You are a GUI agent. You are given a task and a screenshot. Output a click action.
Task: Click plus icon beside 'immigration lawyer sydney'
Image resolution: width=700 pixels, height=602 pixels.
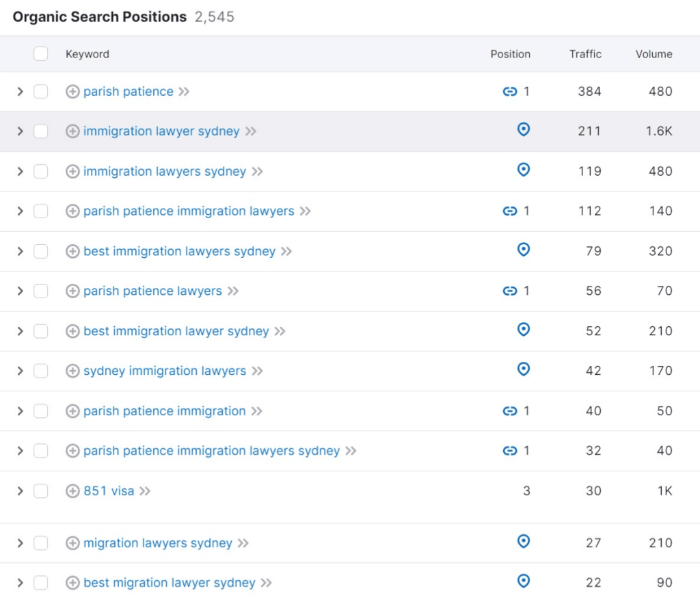coord(72,131)
